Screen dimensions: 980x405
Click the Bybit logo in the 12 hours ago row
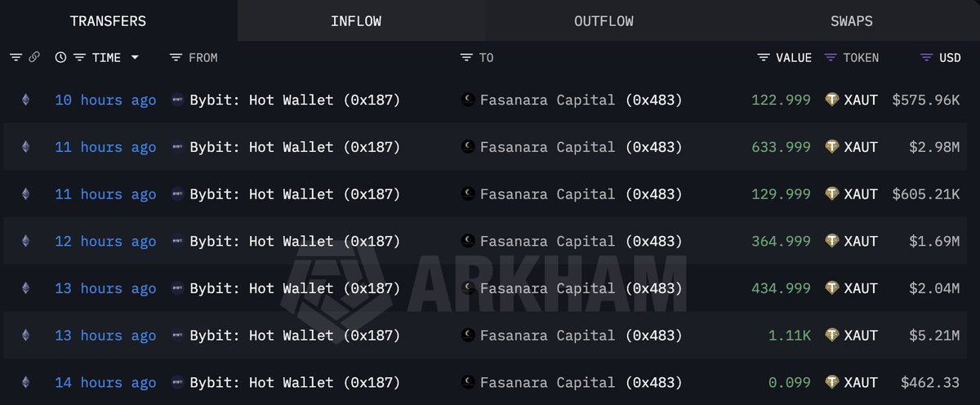(x=177, y=242)
